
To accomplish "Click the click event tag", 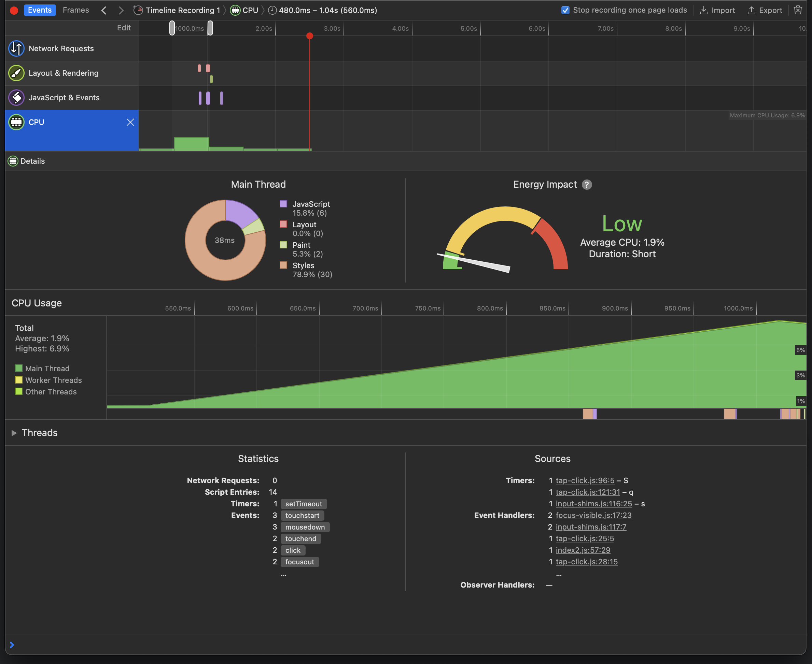I will 293,550.
